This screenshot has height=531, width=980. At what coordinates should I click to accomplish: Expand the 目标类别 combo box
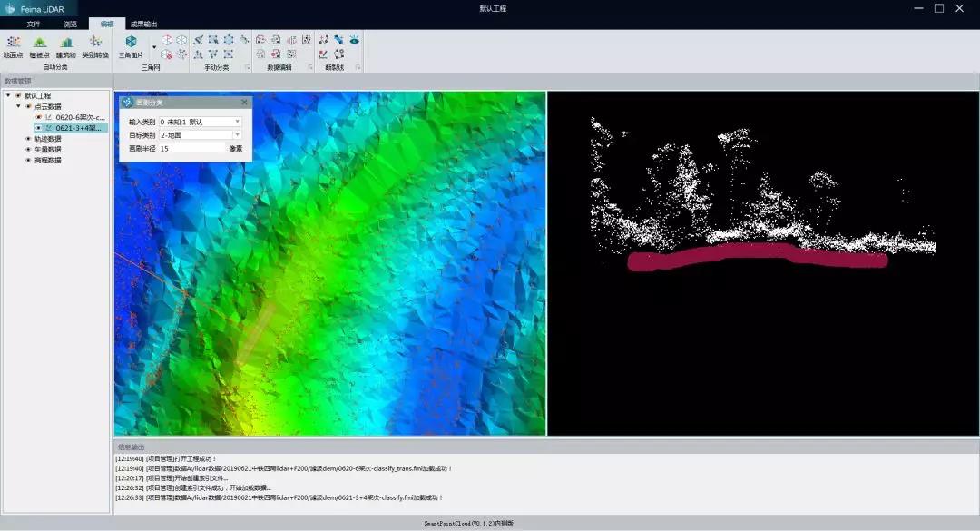(238, 135)
